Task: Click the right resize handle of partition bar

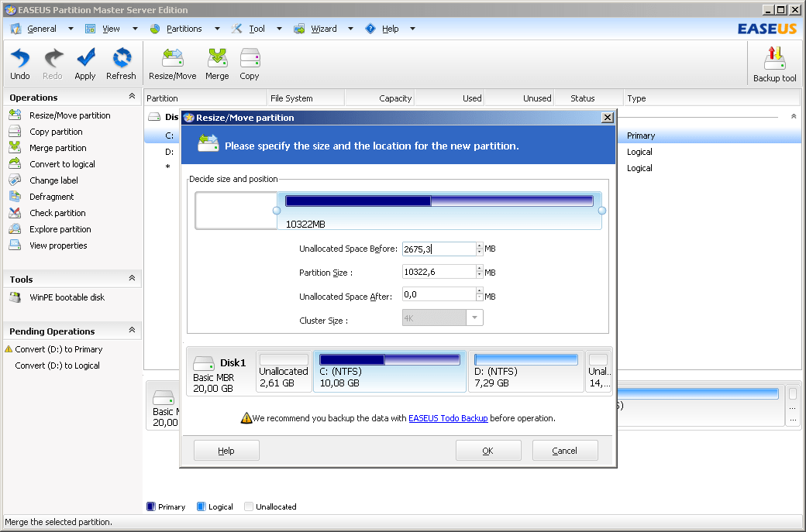Action: pos(601,210)
